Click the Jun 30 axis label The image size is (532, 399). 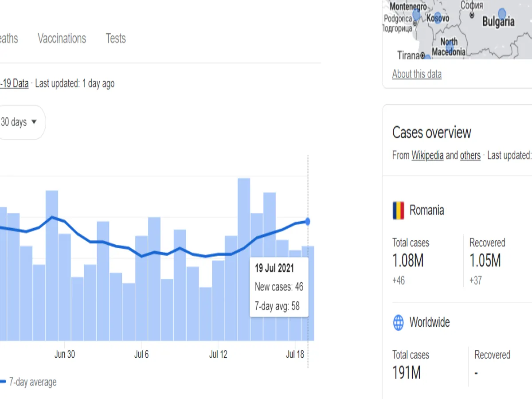point(65,354)
